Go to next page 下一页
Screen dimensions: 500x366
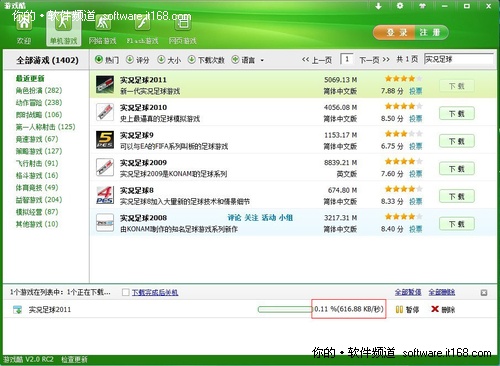374,60
